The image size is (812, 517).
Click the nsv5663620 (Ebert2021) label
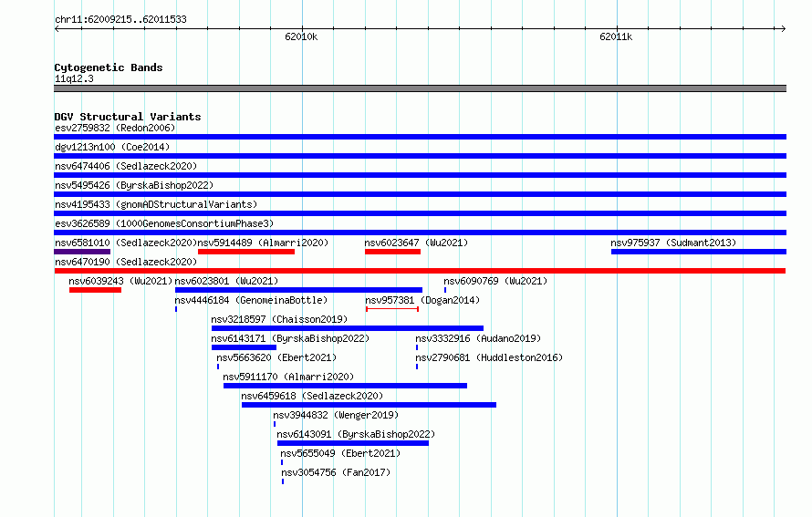[x=276, y=357]
